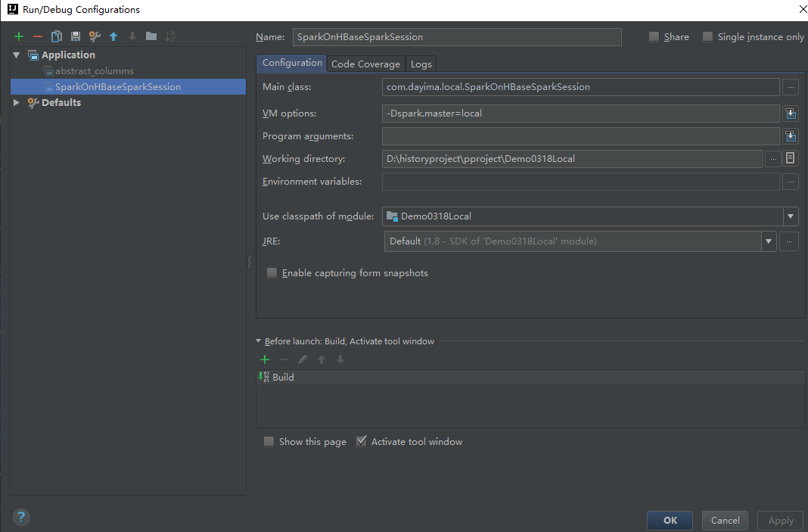Add a new run configuration
The height and width of the screenshot is (532, 808).
19,36
